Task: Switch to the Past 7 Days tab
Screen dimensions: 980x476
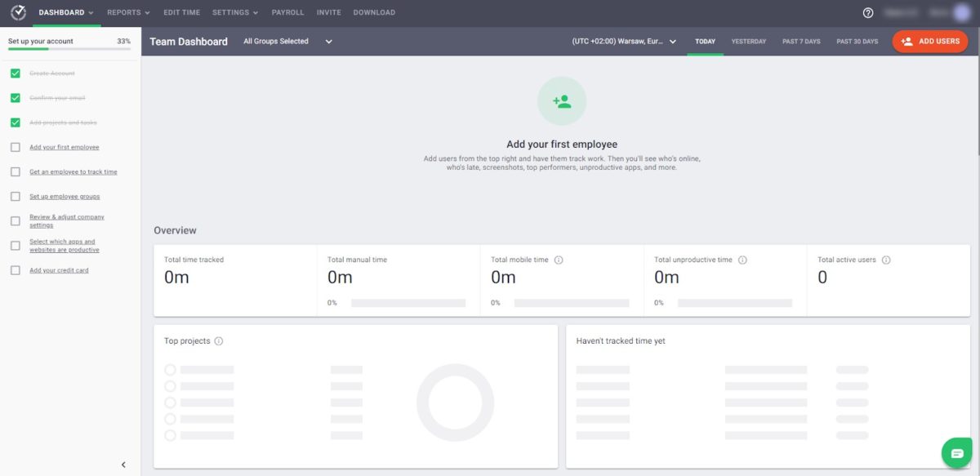Action: click(x=801, y=40)
